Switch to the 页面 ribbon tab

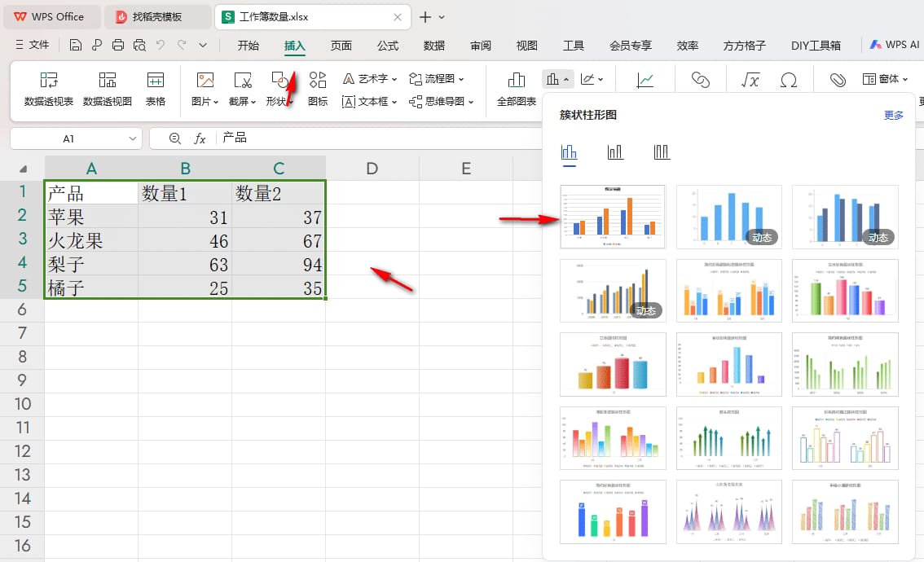click(341, 46)
